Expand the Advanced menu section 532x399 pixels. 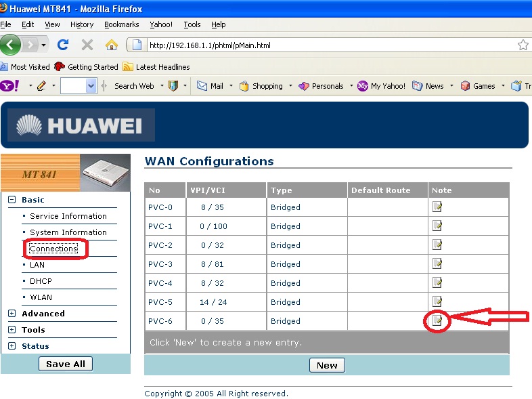[x=12, y=313]
